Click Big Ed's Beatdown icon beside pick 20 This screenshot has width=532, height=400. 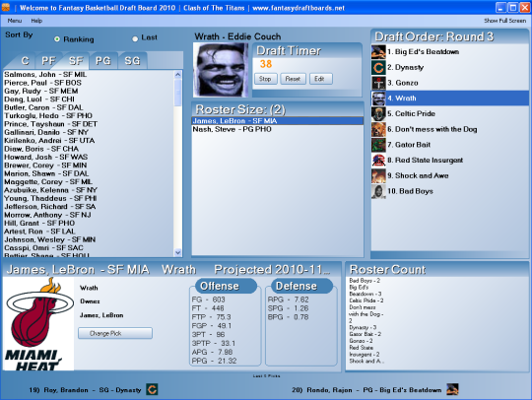(452, 389)
